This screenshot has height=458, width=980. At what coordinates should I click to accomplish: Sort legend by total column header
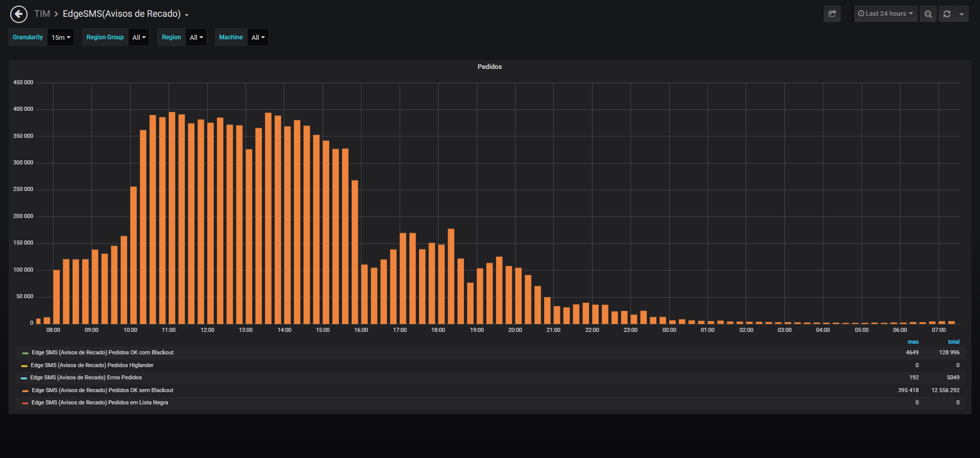[x=953, y=342]
